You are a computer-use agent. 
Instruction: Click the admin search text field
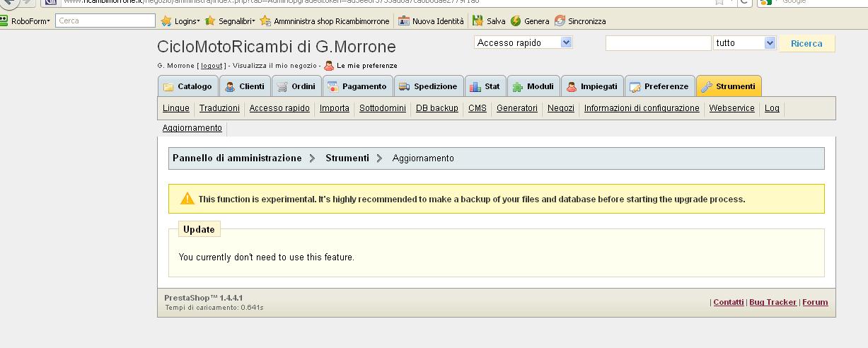click(658, 43)
